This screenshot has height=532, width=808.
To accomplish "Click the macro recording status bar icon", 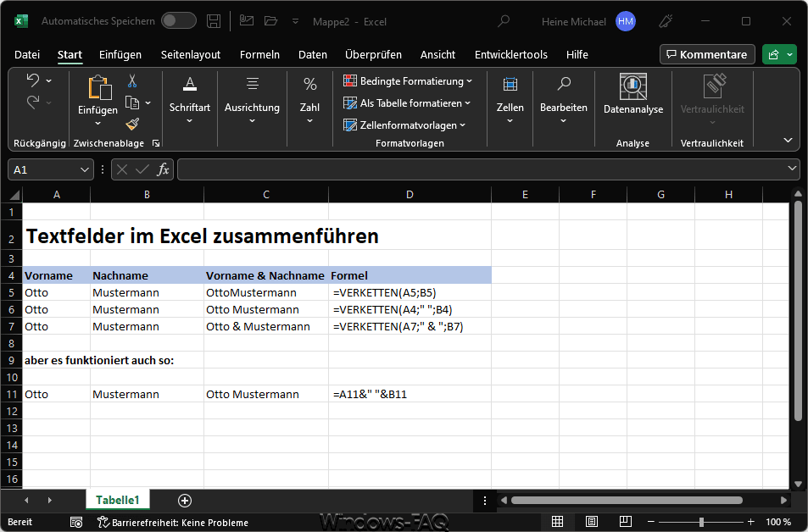I will tap(76, 522).
